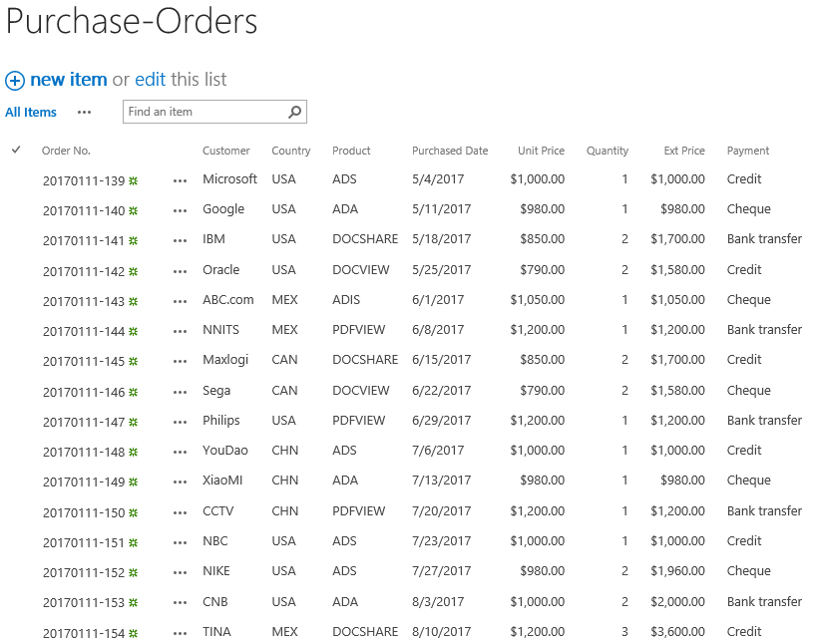The image size is (815, 644).
Task: Click the plus circle new item icon
Action: pyautogui.click(x=15, y=81)
